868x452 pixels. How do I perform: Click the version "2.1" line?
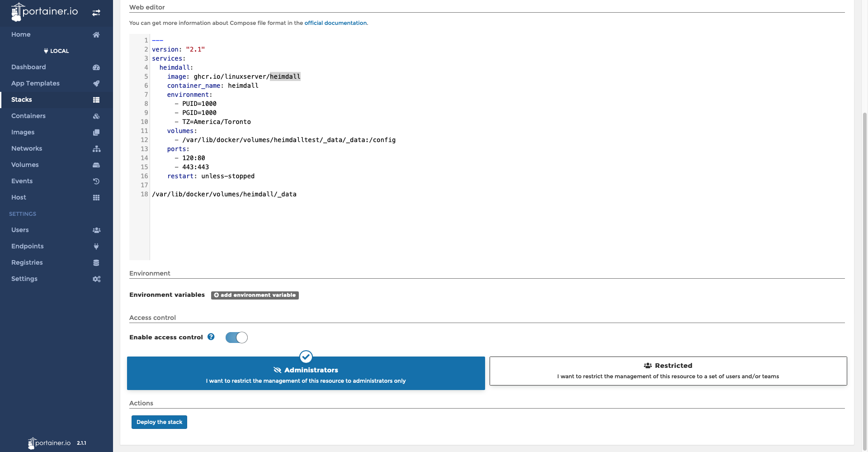click(178, 49)
